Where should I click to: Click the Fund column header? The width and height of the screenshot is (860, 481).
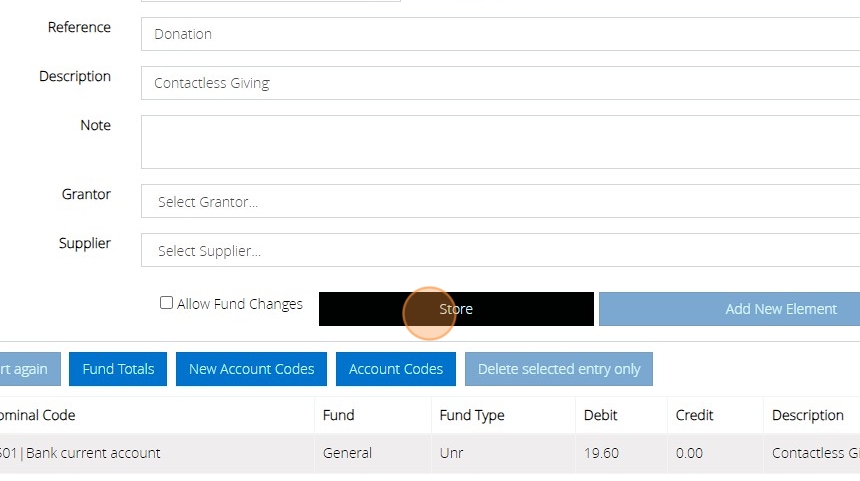coord(339,415)
